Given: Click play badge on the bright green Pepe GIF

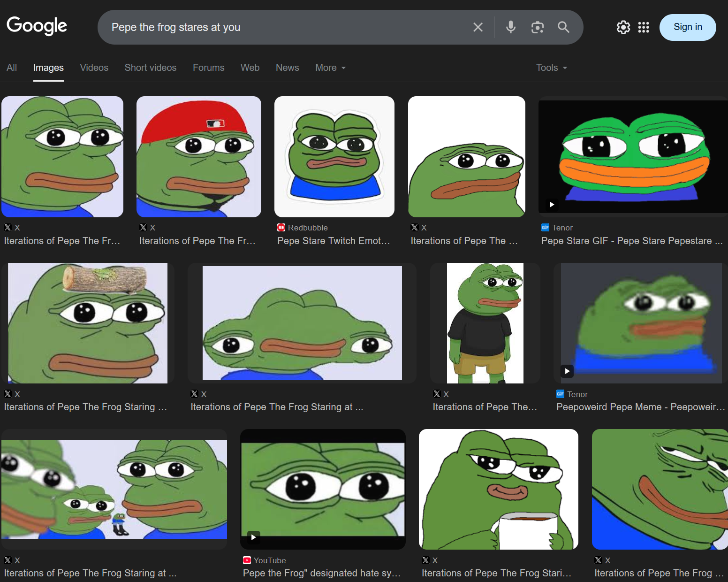Looking at the screenshot, I should coord(552,205).
